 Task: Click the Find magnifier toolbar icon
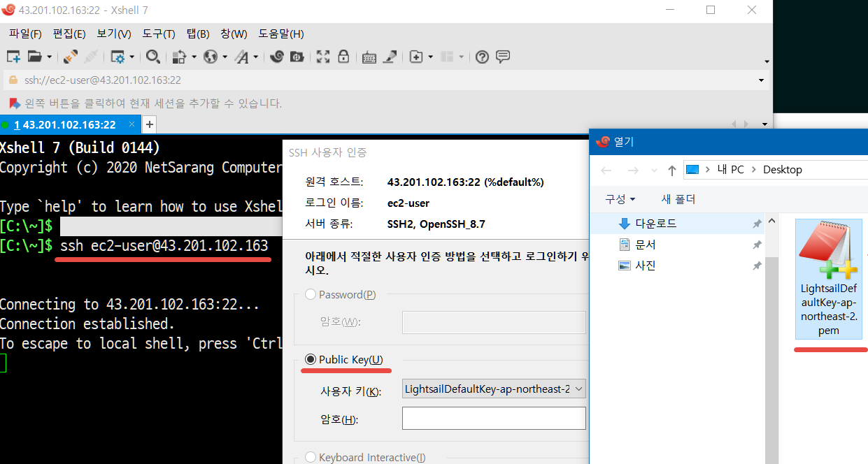(x=152, y=57)
